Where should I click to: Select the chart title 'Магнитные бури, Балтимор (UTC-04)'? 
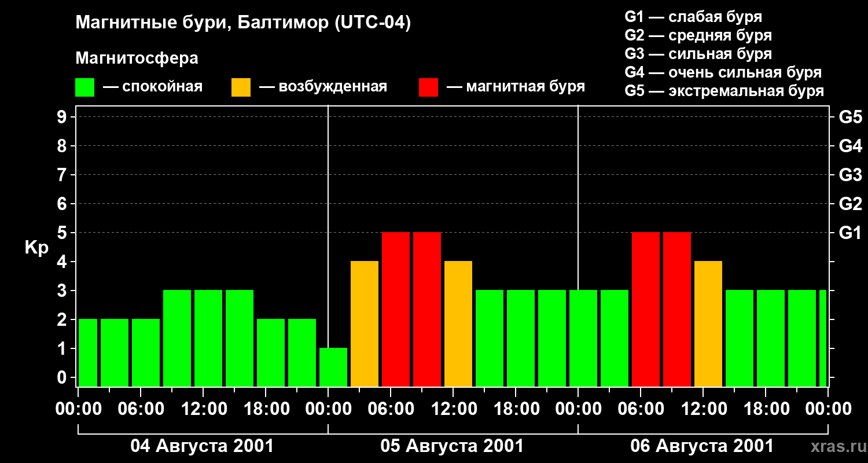tap(243, 23)
